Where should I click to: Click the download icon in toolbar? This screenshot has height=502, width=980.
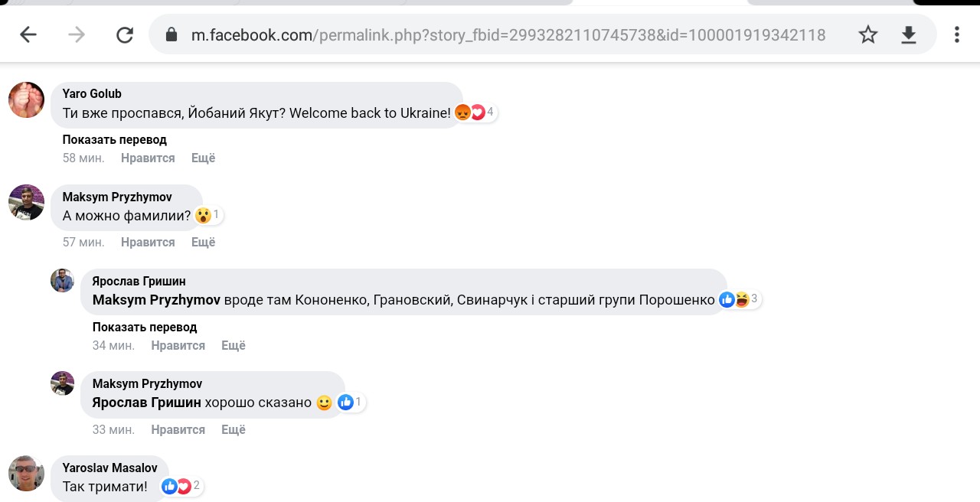909,34
